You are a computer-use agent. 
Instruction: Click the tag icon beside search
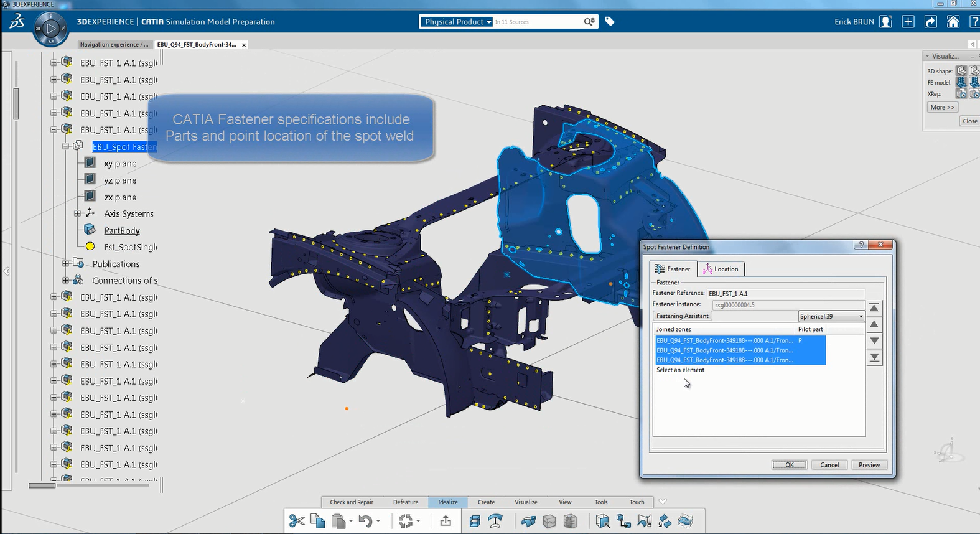(610, 22)
